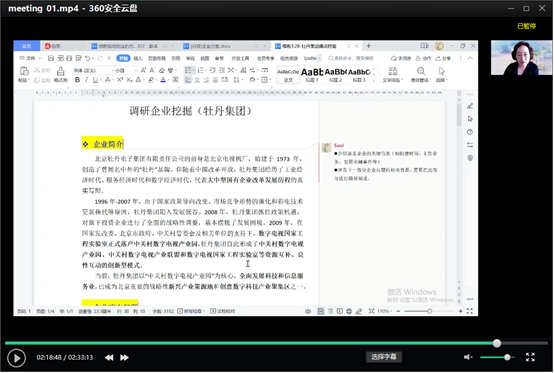
Task: Click the line spacing icon
Action: 236,80
